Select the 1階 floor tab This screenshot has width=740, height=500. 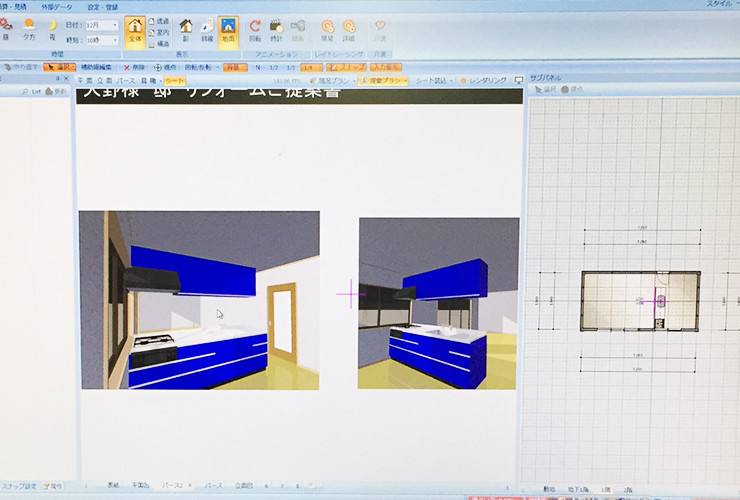[x=606, y=490]
